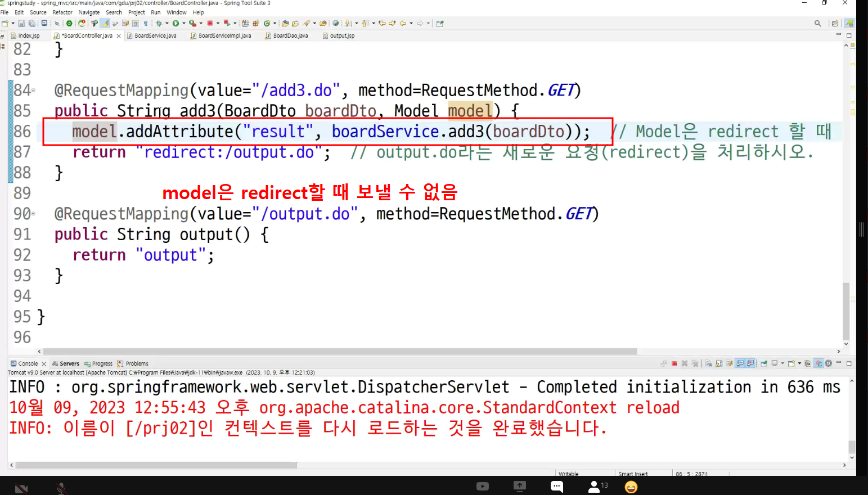Click Previous Annotation arrow icon
This screenshot has height=495, width=868.
coord(365,23)
